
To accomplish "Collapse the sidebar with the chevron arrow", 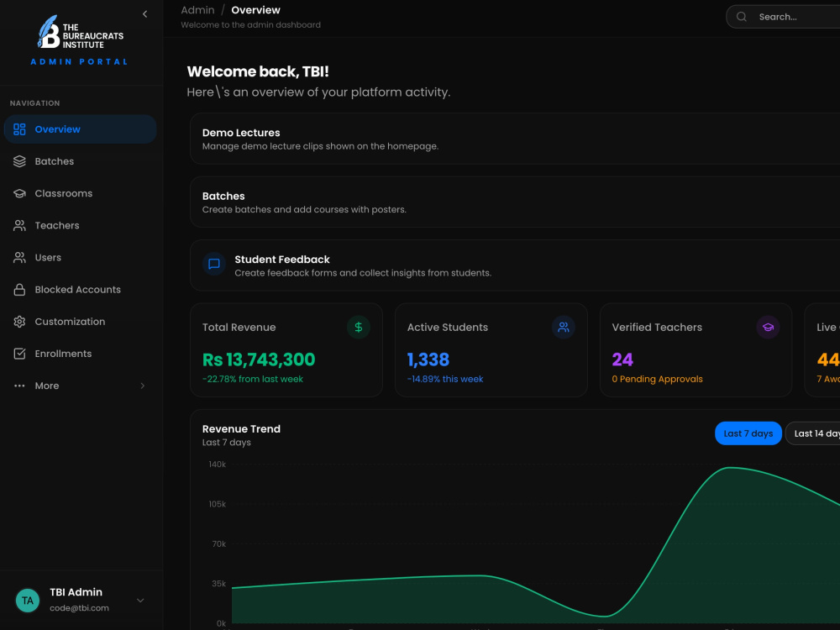I will (x=144, y=14).
